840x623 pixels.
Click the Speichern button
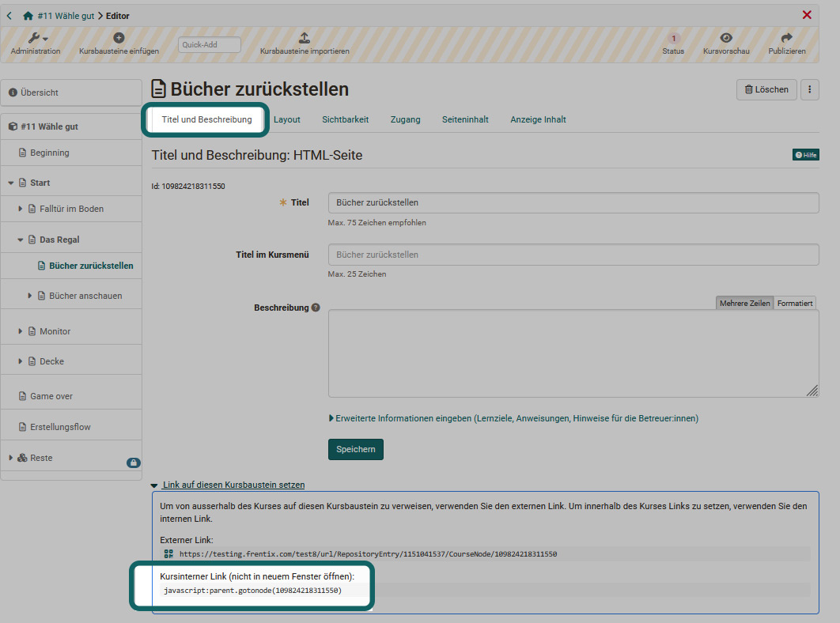pyautogui.click(x=355, y=448)
